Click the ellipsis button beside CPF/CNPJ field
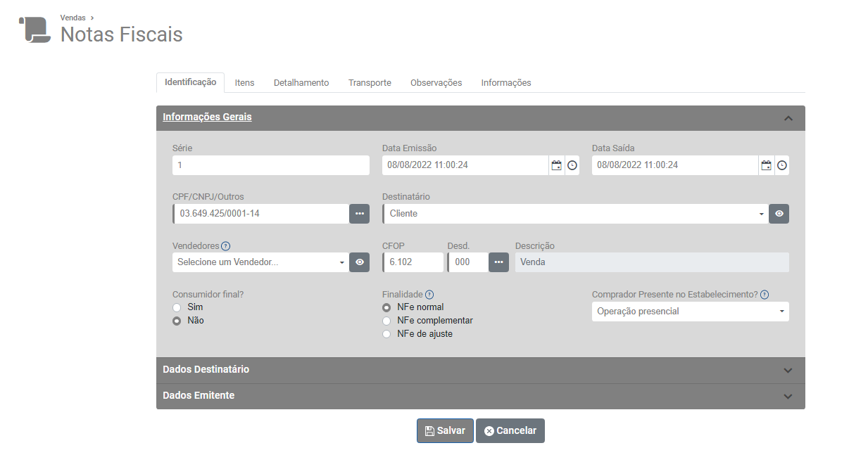 tap(359, 214)
